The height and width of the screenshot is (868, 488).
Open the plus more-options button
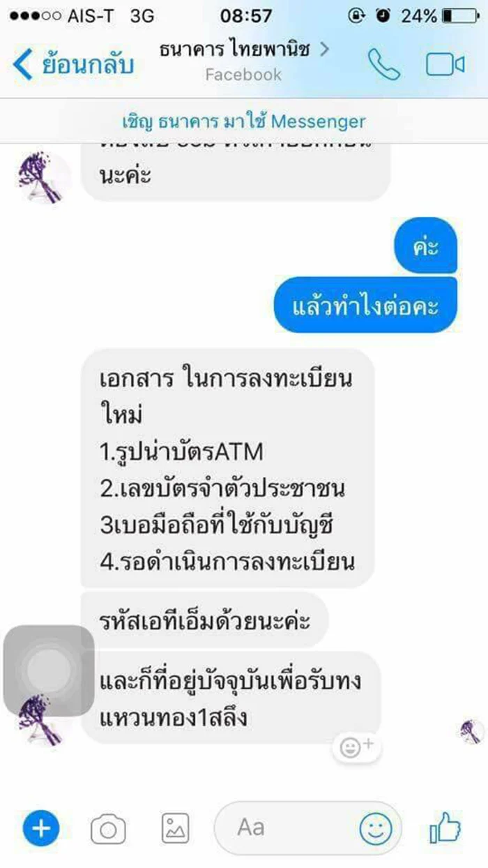pyautogui.click(x=41, y=829)
